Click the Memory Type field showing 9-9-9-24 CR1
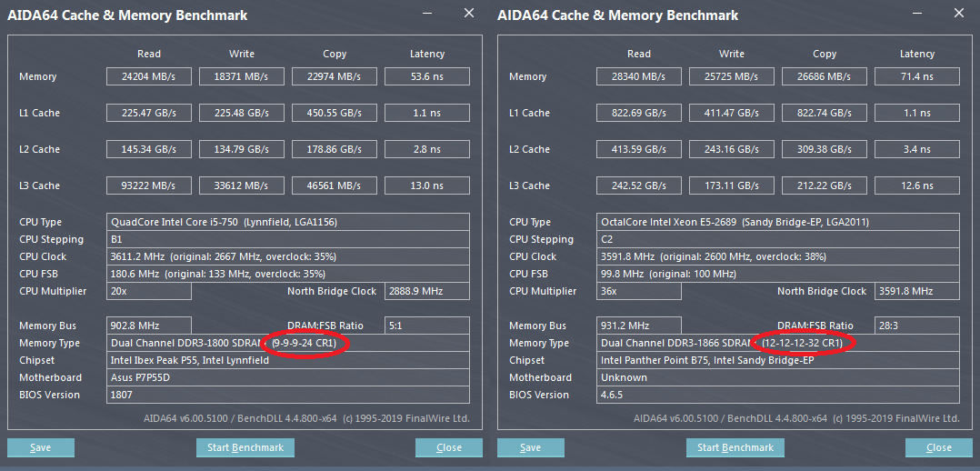Image resolution: width=980 pixels, height=471 pixels. [287, 343]
